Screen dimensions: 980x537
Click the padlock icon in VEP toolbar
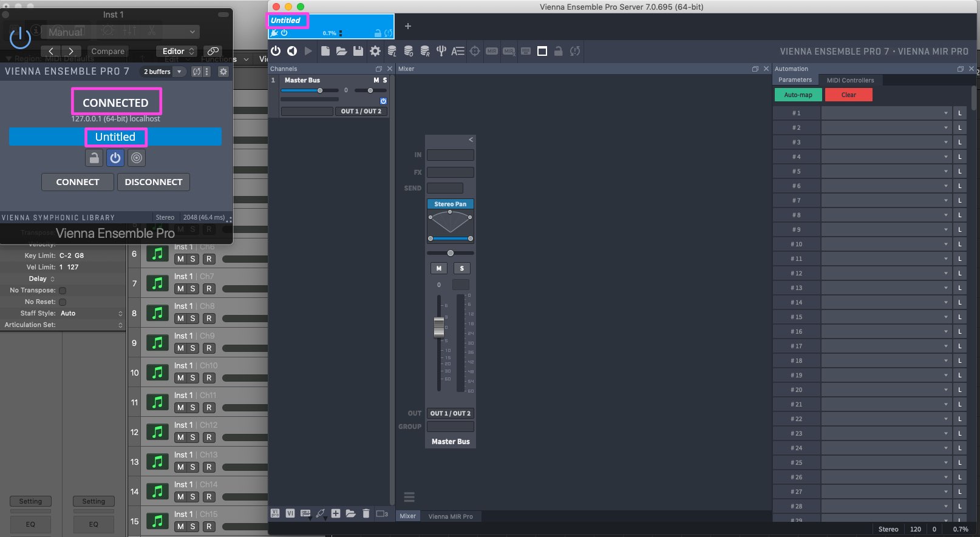tap(559, 51)
